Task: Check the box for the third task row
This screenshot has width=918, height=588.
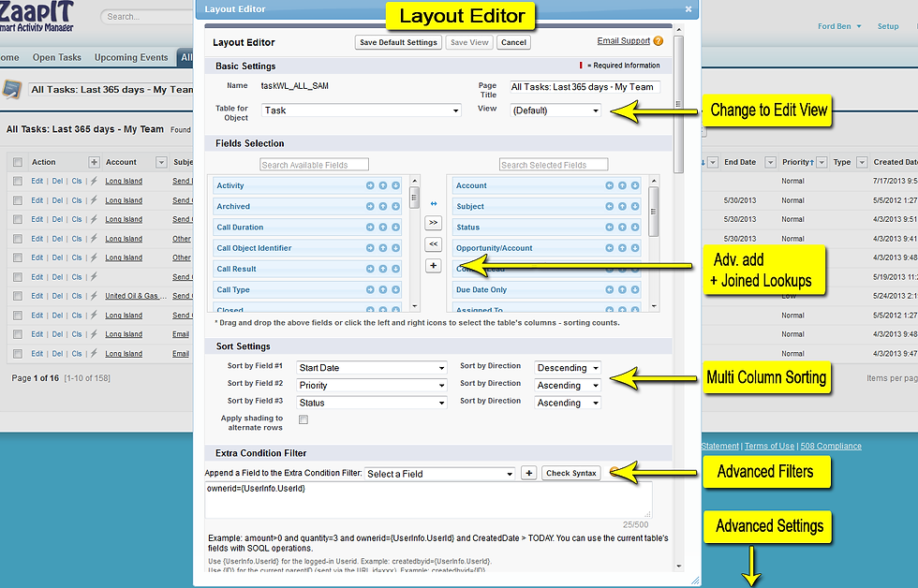Action: point(18,219)
